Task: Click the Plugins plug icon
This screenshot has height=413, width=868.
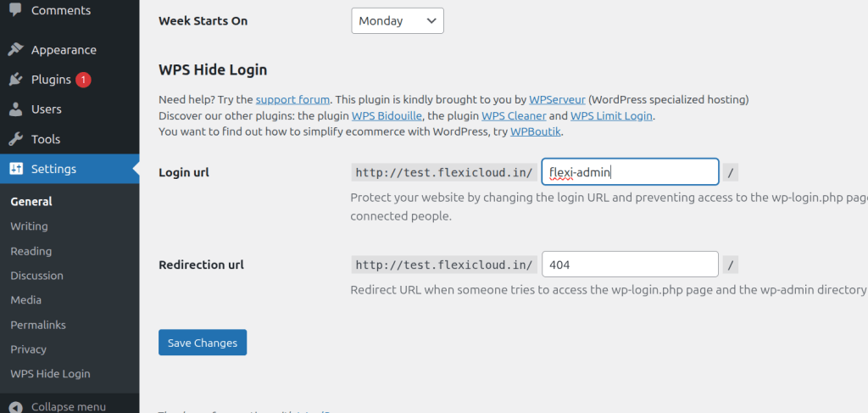Action: pyautogui.click(x=16, y=80)
